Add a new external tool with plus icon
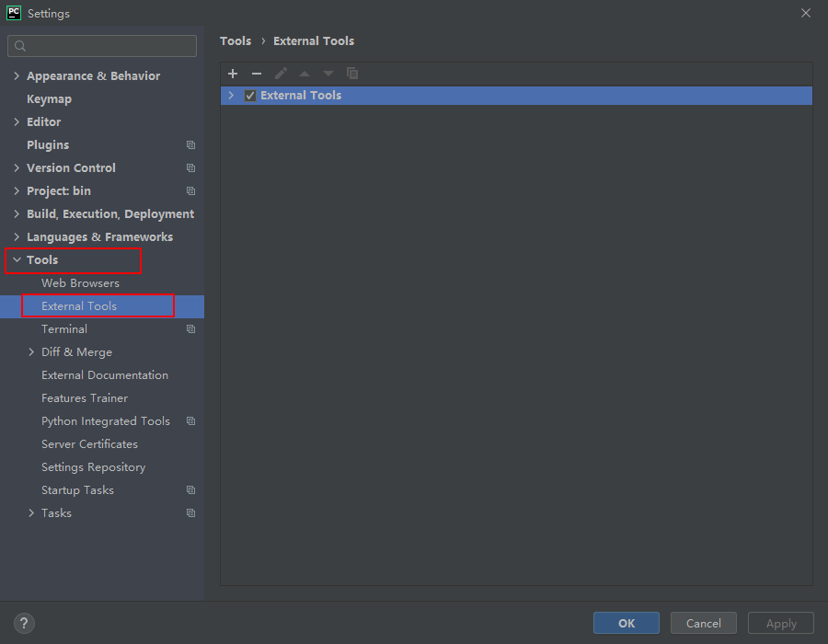This screenshot has width=828, height=644. click(x=233, y=74)
